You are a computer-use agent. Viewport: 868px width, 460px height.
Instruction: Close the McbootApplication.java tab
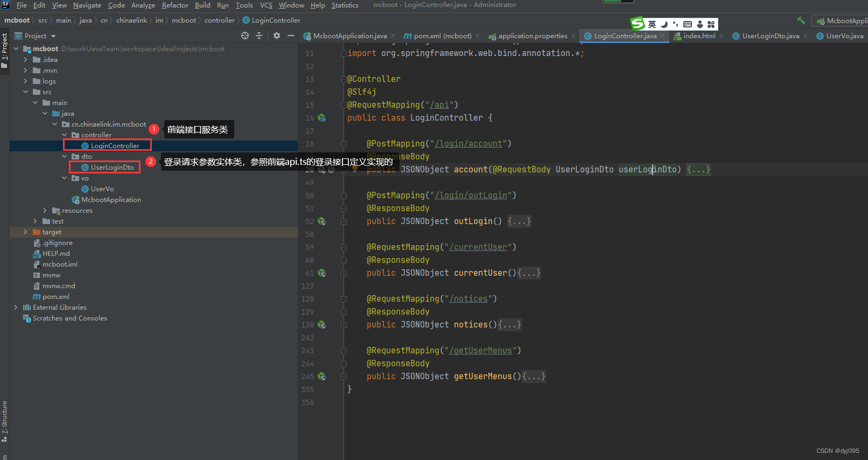pos(394,36)
